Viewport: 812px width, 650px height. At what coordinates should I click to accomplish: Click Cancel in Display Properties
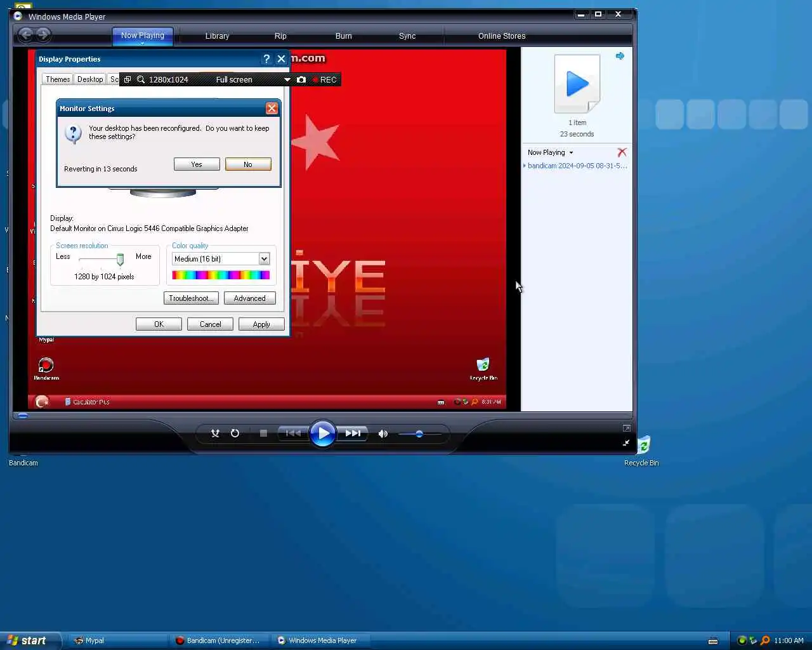[x=211, y=324]
